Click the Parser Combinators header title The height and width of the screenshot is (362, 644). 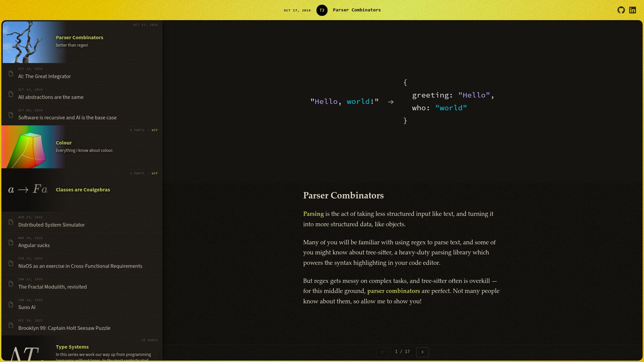pyautogui.click(x=357, y=10)
